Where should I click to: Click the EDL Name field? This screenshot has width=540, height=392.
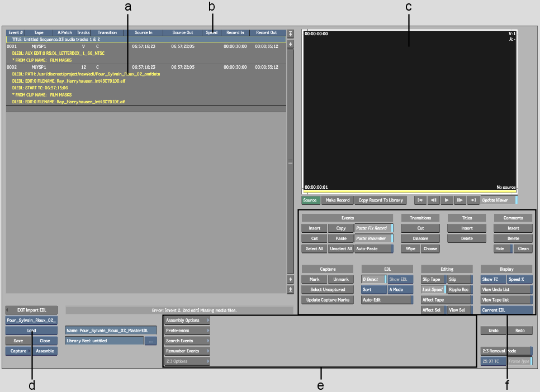click(111, 331)
